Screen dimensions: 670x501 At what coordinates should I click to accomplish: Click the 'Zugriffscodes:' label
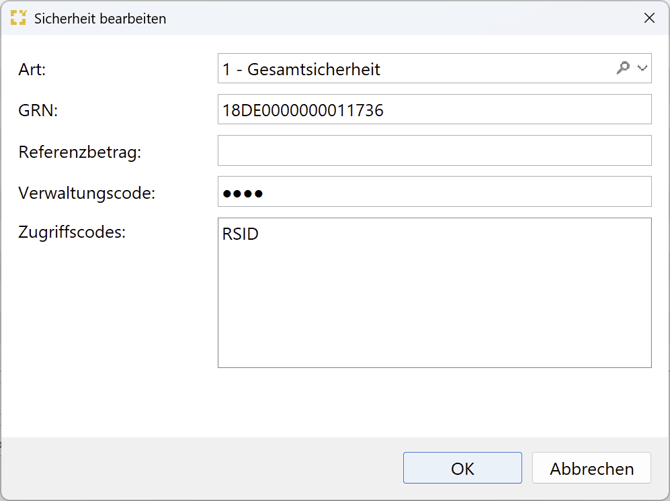coord(72,233)
